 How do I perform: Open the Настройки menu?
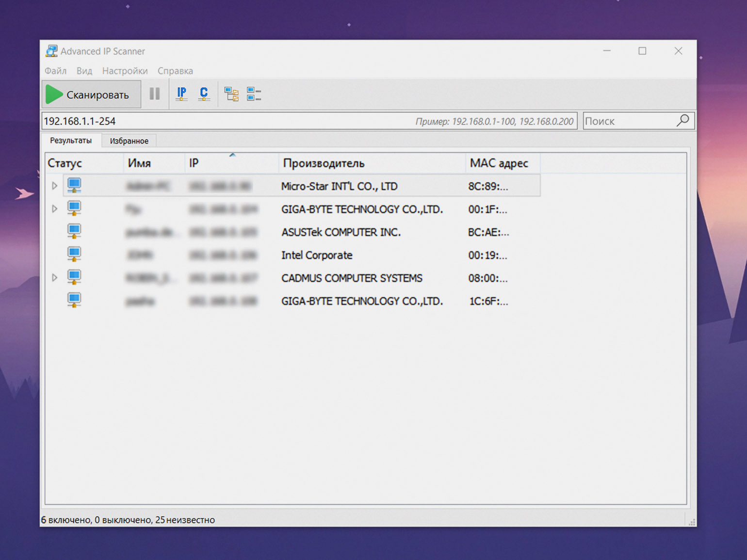tap(125, 71)
